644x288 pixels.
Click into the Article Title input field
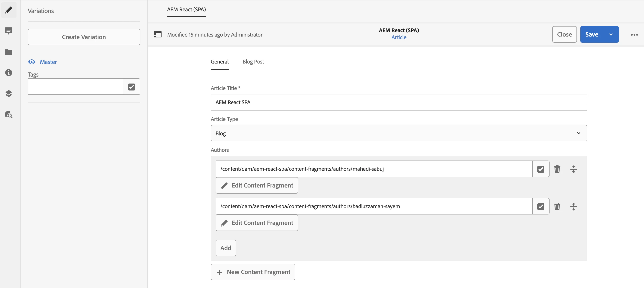[x=399, y=102]
